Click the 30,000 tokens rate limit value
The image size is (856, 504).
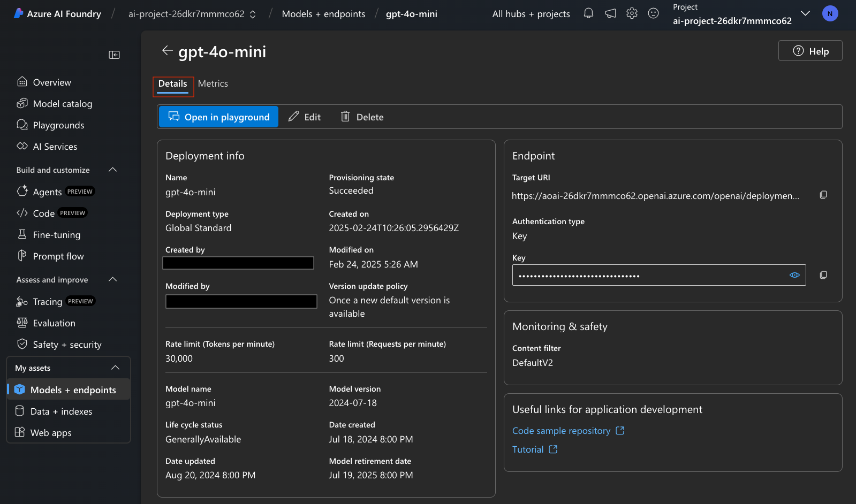click(179, 358)
